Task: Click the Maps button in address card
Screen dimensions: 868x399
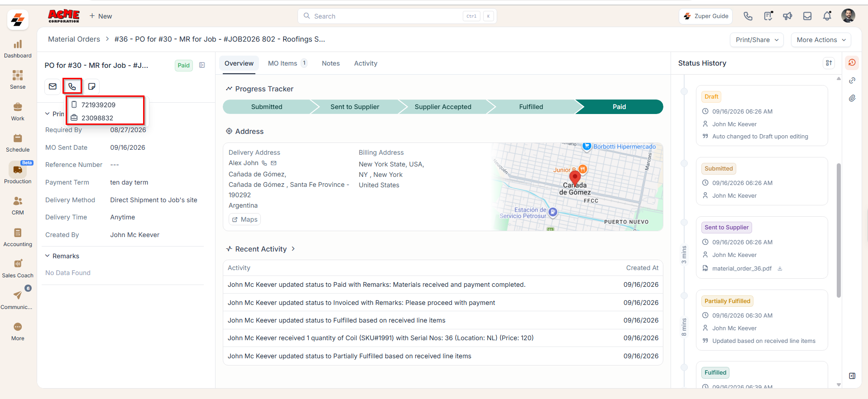Action: coord(245,219)
